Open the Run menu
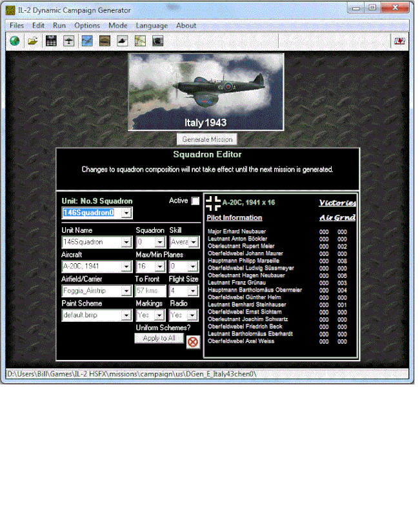The height and width of the screenshot is (516, 420). 59,26
